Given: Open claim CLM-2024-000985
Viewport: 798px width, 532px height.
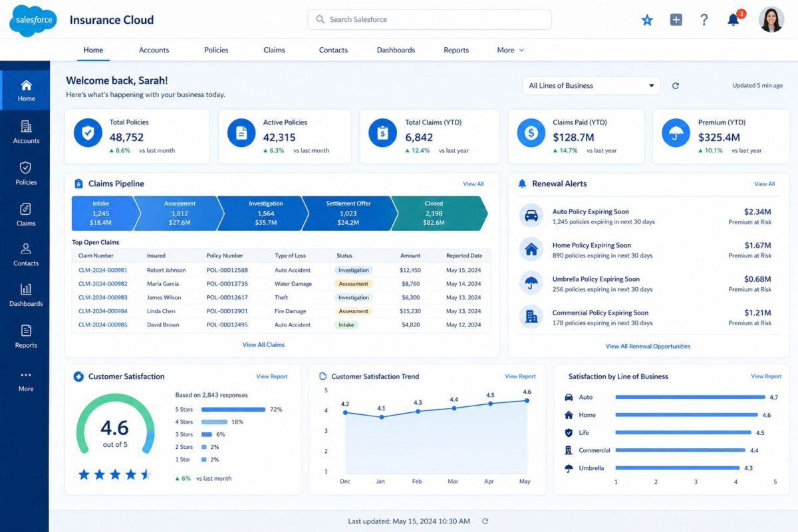Looking at the screenshot, I should pos(102,325).
